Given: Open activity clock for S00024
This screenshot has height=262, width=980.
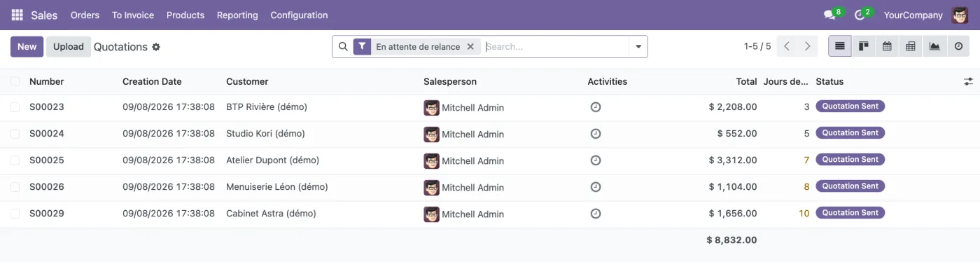Looking at the screenshot, I should 596,134.
